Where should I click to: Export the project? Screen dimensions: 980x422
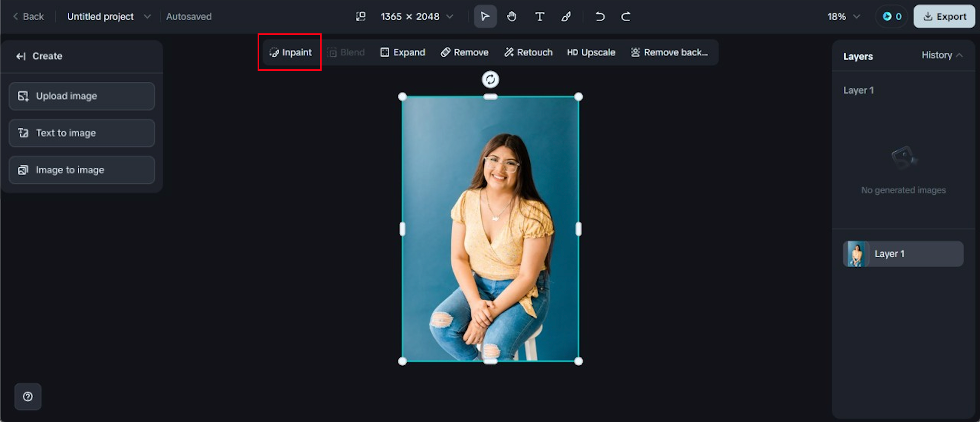(x=944, y=17)
